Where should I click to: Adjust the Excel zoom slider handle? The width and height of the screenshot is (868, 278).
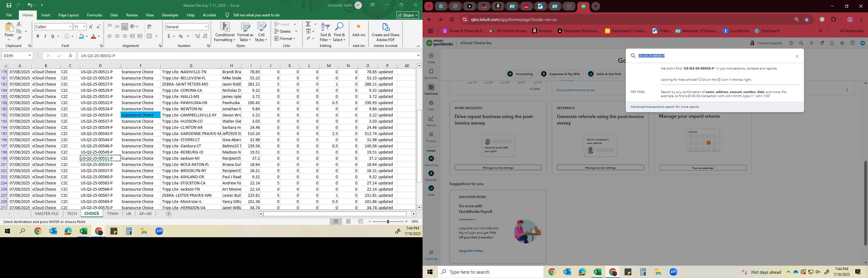(388, 221)
